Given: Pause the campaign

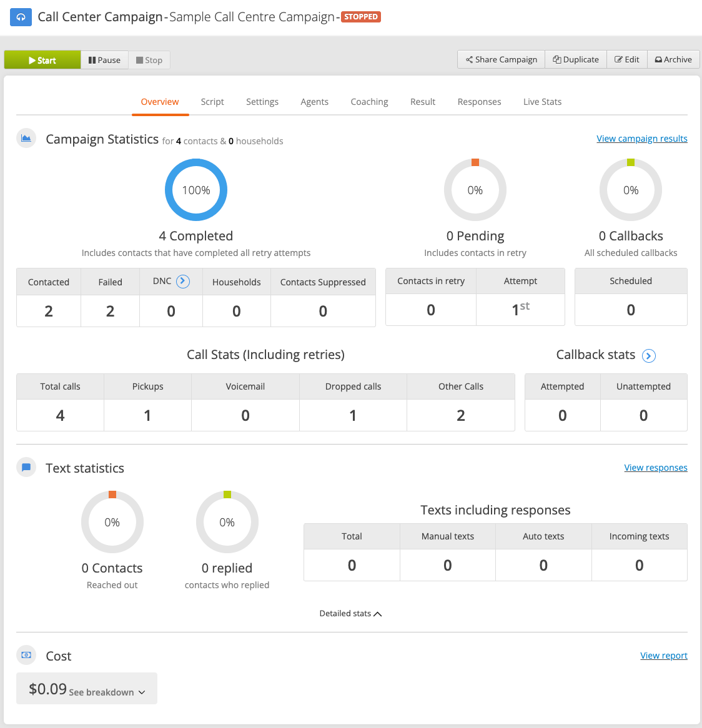Looking at the screenshot, I should (x=104, y=60).
